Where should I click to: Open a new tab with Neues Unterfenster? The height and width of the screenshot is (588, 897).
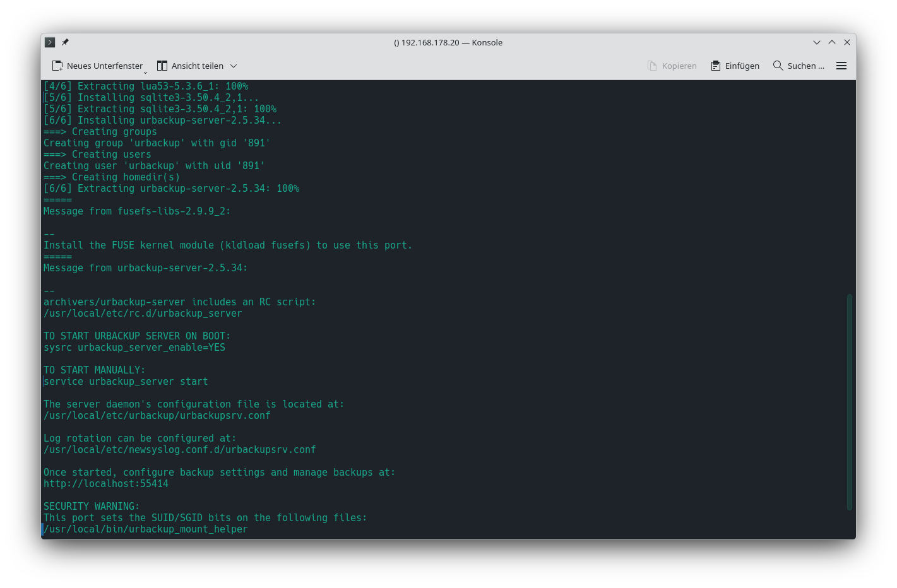point(97,66)
